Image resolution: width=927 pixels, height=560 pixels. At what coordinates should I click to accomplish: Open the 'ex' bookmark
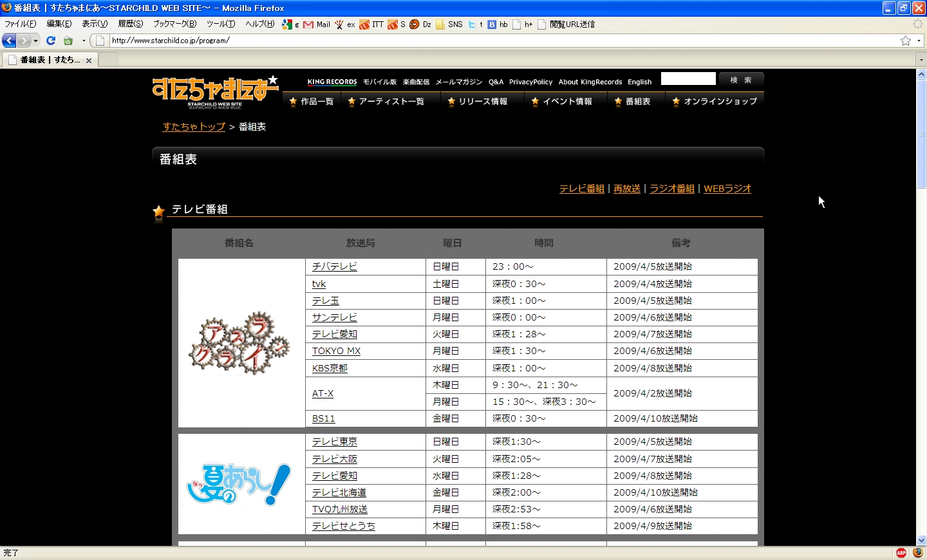pyautogui.click(x=345, y=24)
